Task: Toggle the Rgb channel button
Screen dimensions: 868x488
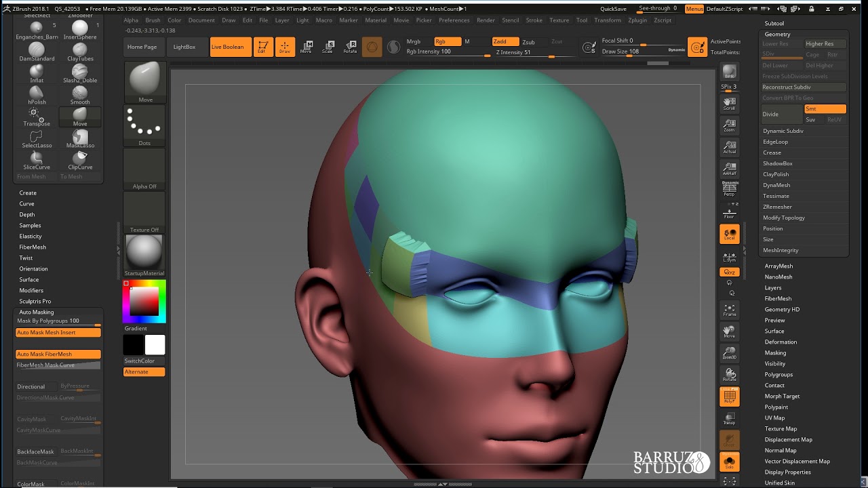Action: click(448, 41)
